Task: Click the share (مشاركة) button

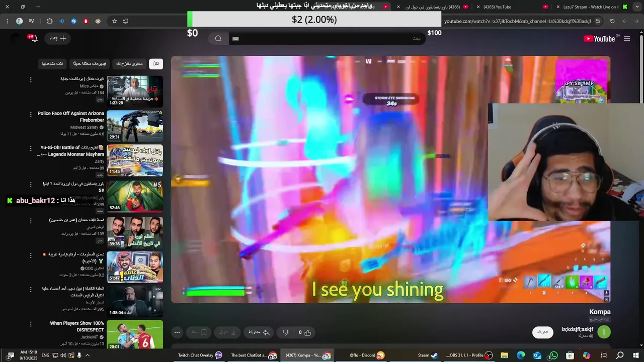Action: [260, 332]
